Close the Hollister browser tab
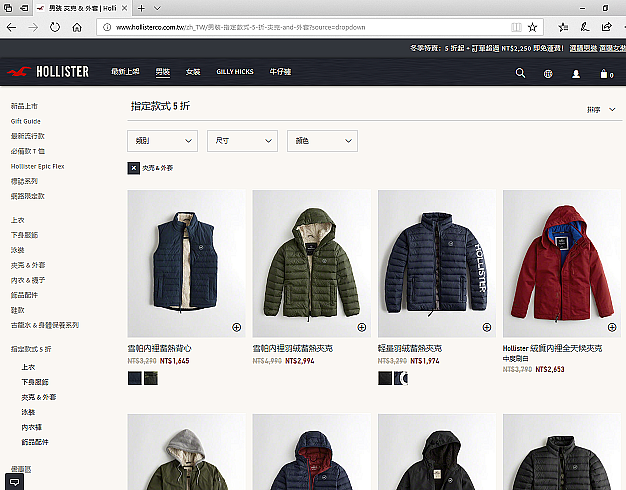626x490 pixels. point(125,8)
